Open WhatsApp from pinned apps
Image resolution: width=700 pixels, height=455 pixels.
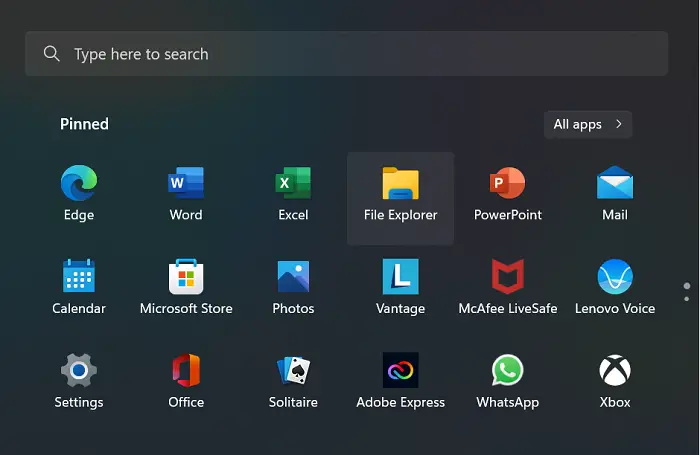pyautogui.click(x=508, y=370)
